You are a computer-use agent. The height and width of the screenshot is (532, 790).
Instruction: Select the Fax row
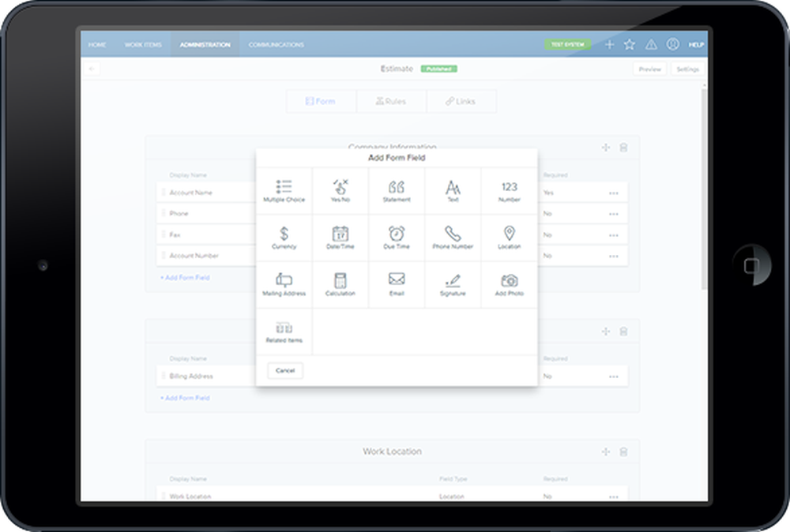click(x=392, y=235)
